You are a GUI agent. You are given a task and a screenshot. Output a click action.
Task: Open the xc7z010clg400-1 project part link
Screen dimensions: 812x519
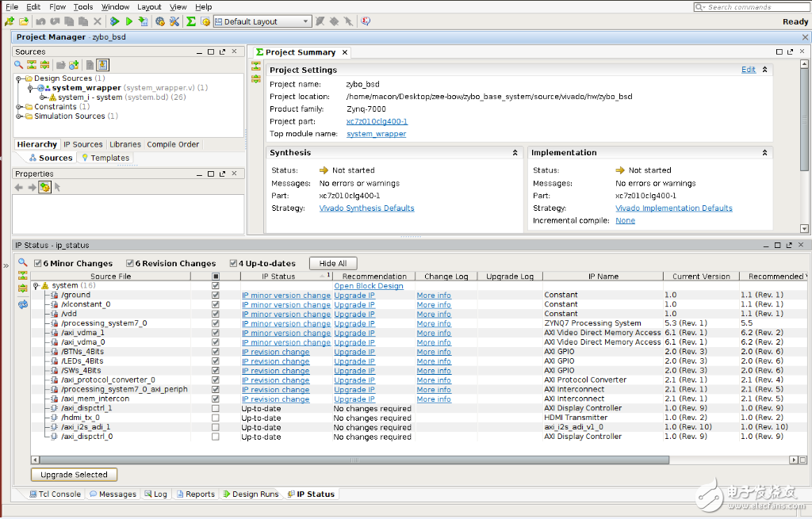click(x=377, y=121)
